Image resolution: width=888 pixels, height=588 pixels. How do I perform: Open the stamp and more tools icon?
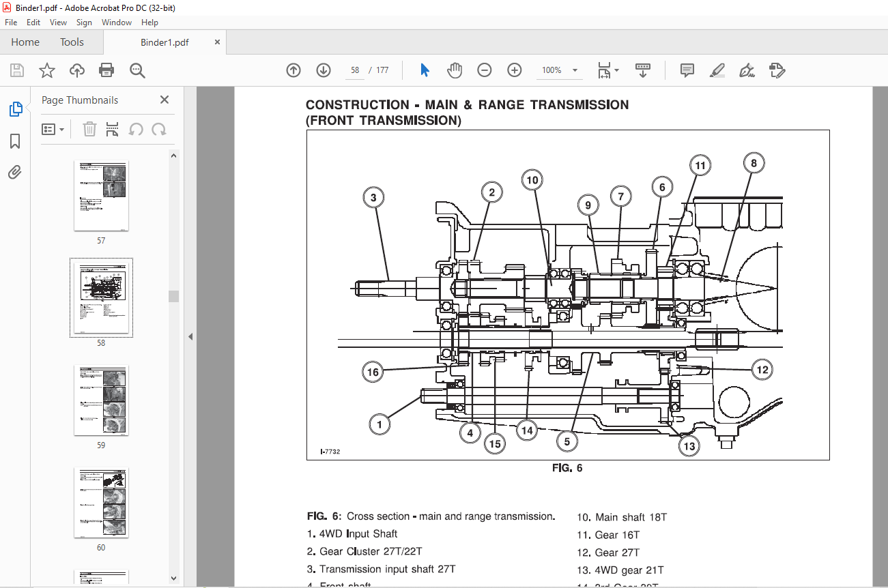[x=777, y=70]
